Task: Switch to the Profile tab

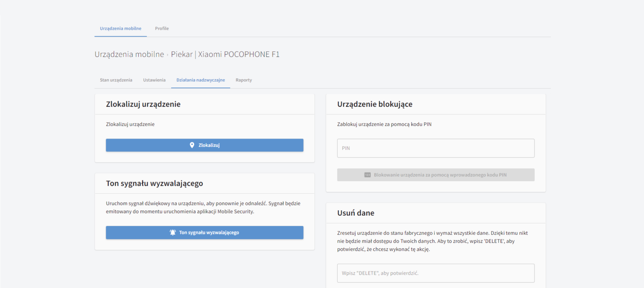Action: (162, 28)
